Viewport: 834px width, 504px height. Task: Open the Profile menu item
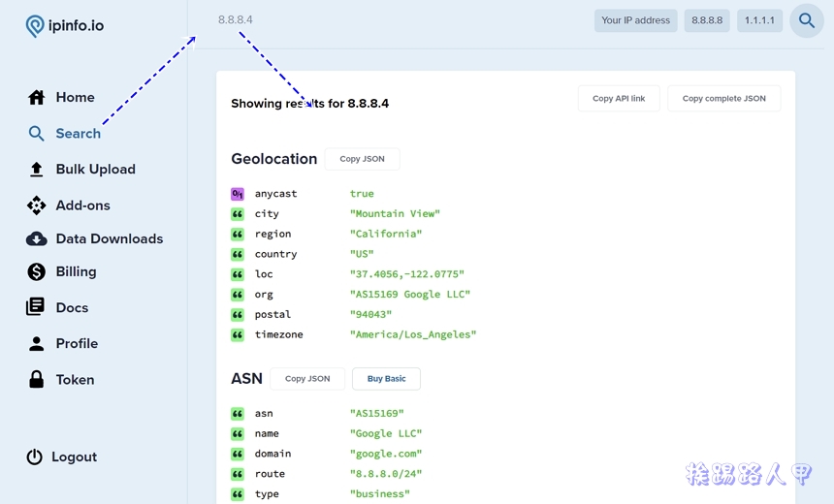click(x=77, y=343)
